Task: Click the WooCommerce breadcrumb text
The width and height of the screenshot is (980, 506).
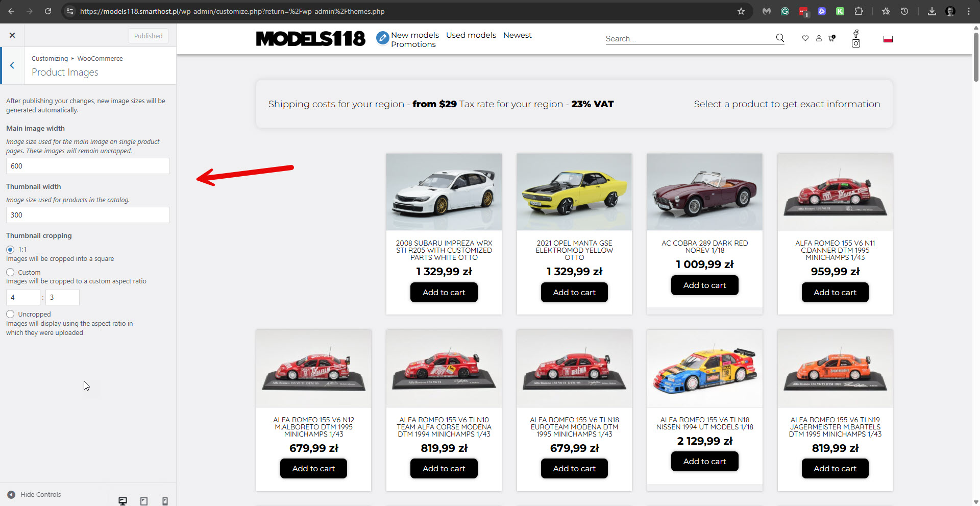Action: [100, 59]
